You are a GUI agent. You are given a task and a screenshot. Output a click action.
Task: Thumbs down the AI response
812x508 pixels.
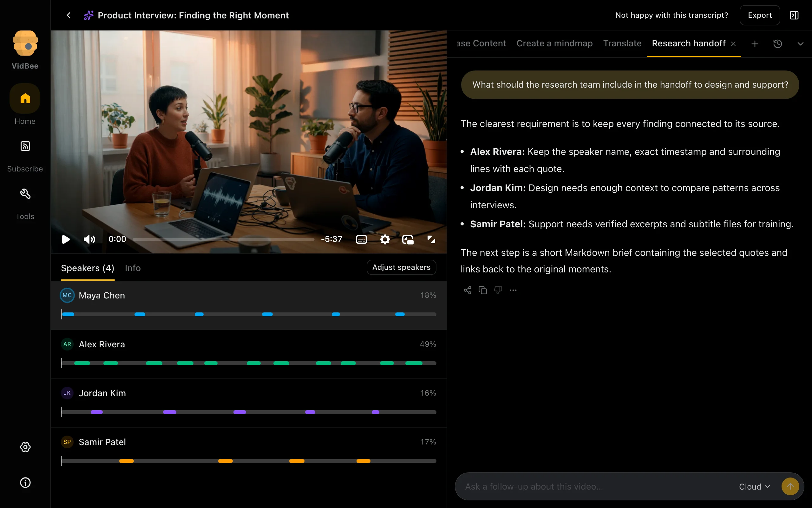pos(498,290)
